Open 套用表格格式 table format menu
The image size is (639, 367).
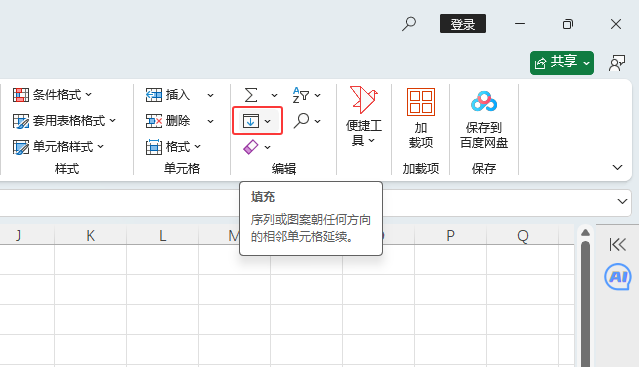pos(64,121)
